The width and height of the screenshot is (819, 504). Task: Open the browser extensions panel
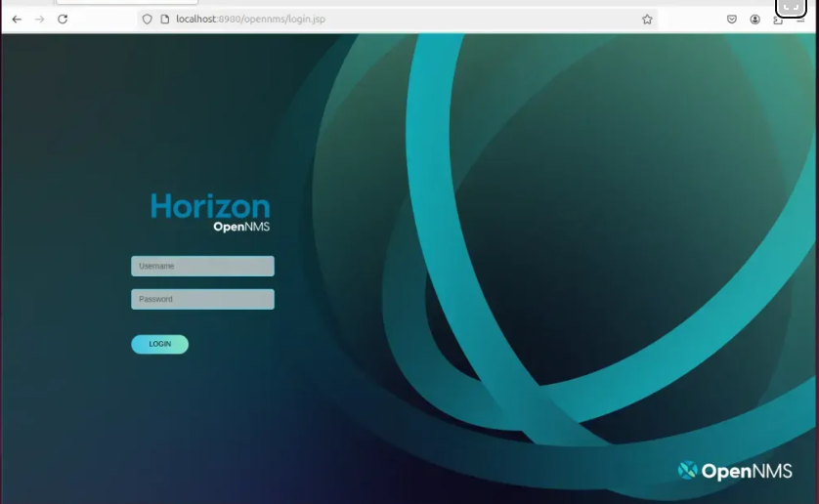(778, 20)
